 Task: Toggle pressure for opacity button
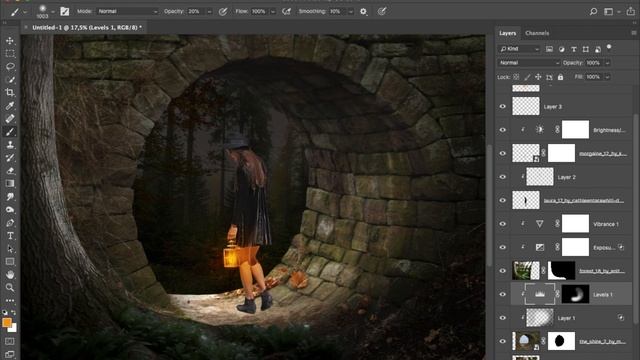point(223,11)
